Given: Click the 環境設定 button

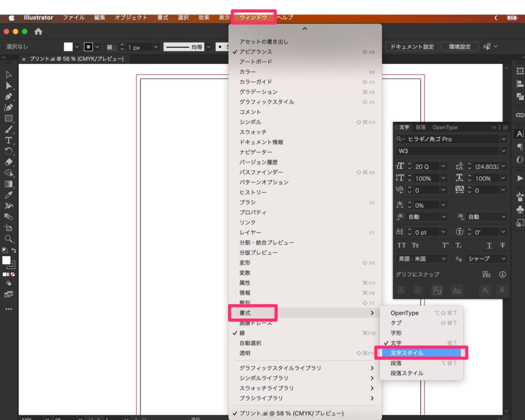Looking at the screenshot, I should (x=459, y=47).
